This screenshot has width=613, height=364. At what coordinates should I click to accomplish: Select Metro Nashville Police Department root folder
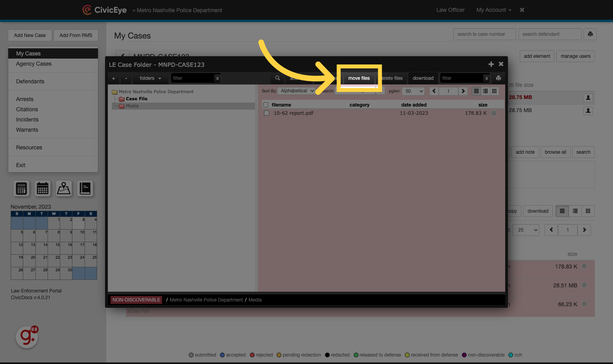[156, 92]
